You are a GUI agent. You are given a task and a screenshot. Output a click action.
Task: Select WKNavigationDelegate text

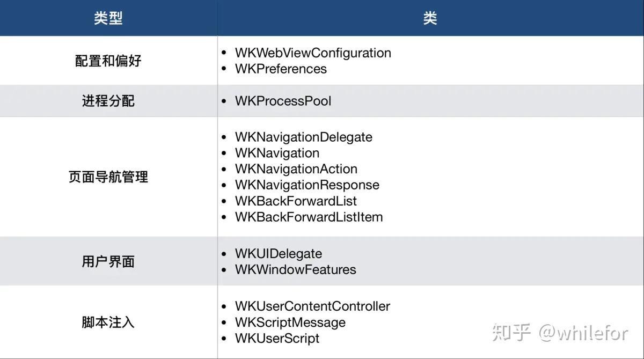pos(303,137)
